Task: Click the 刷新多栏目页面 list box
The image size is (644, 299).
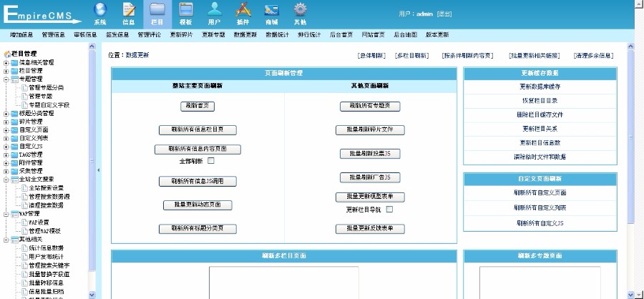Action: tap(284, 283)
